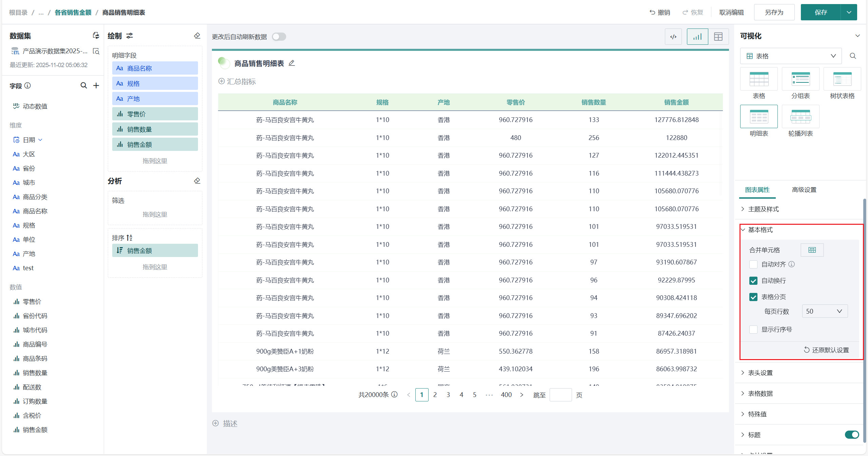Uncheck the table pagination checkbox
Viewport: 868px width, 456px height.
753,297
